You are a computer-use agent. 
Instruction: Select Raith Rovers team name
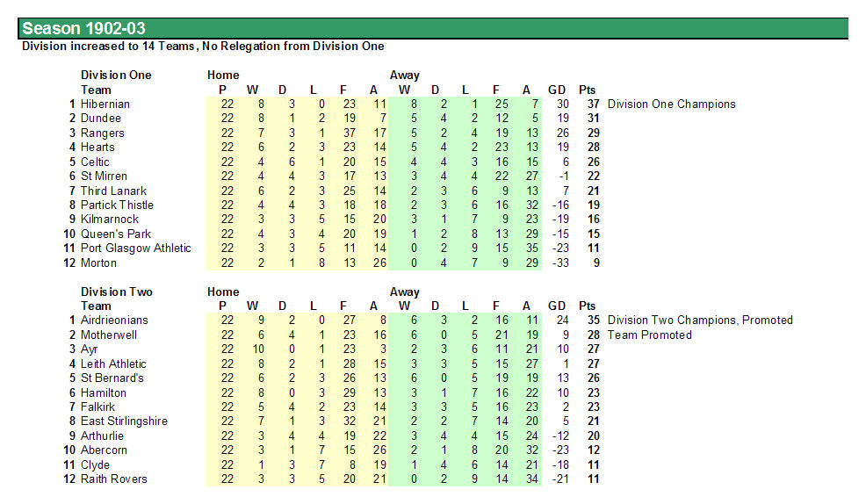click(x=114, y=479)
